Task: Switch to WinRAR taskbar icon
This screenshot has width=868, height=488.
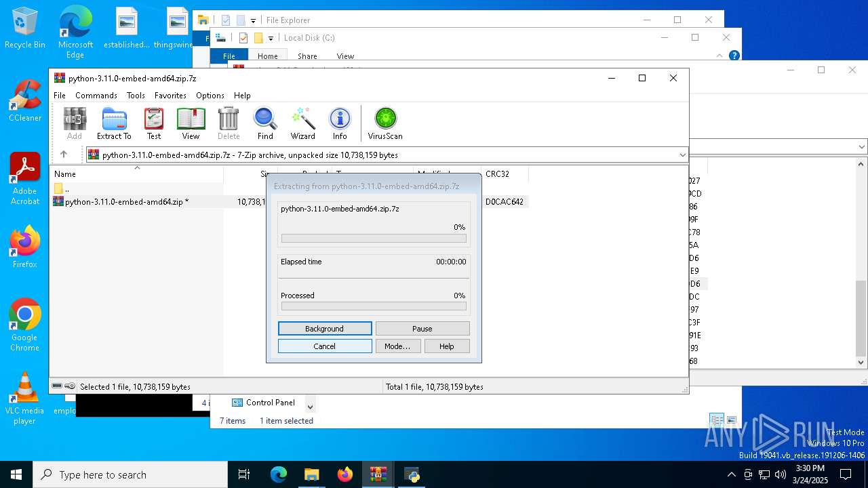Action: [x=378, y=474]
